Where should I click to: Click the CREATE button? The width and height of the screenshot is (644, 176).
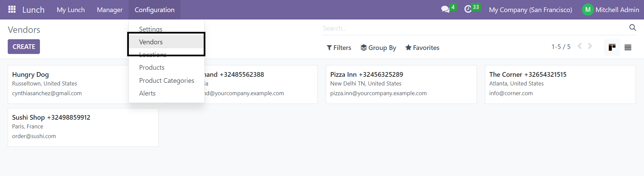[24, 47]
